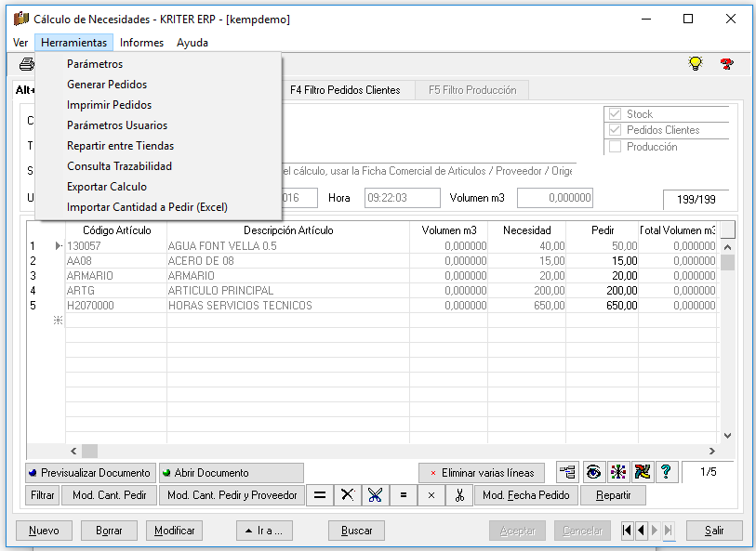Click the tree structure icon button

[x=568, y=472]
